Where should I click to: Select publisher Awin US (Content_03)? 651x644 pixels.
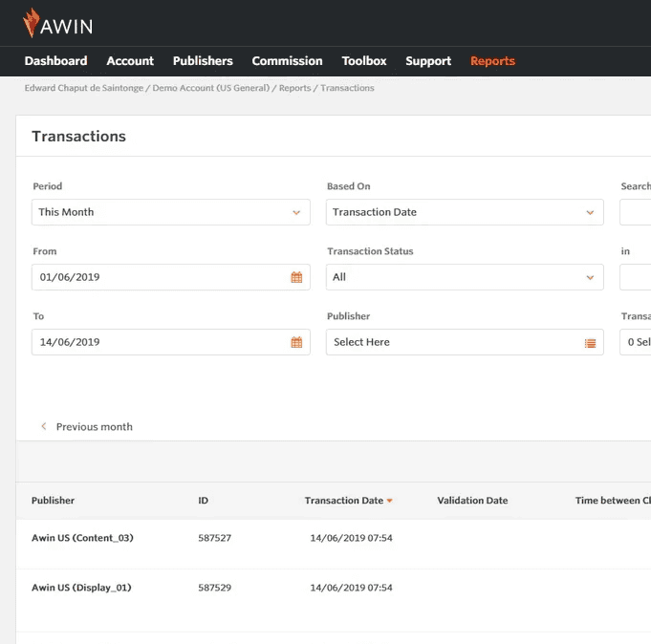pyautogui.click(x=82, y=538)
